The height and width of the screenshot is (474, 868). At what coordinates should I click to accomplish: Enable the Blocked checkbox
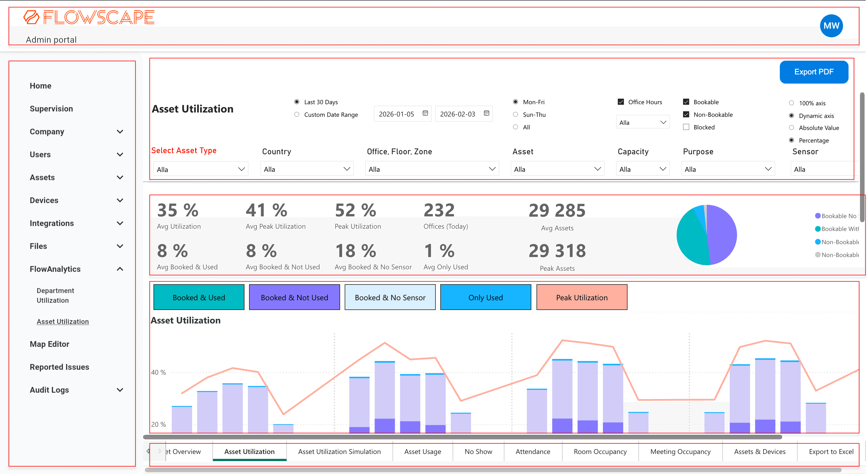click(x=686, y=127)
